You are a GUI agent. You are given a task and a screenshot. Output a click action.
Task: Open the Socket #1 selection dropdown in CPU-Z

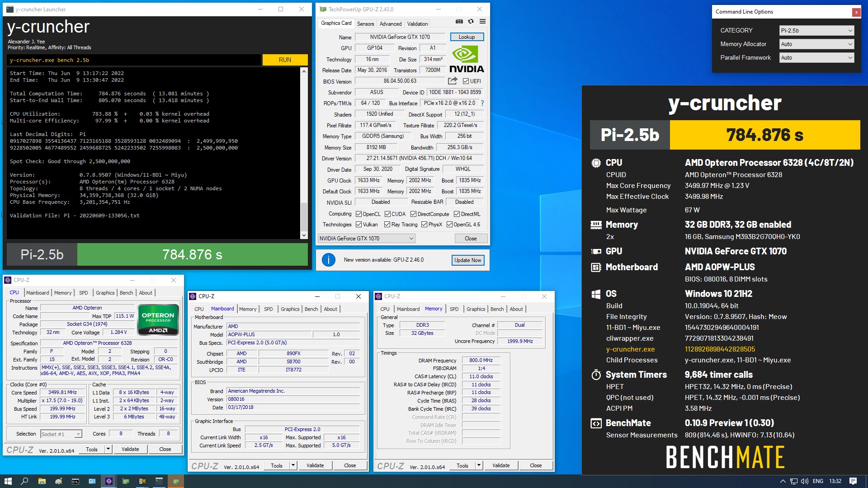pyautogui.click(x=61, y=434)
